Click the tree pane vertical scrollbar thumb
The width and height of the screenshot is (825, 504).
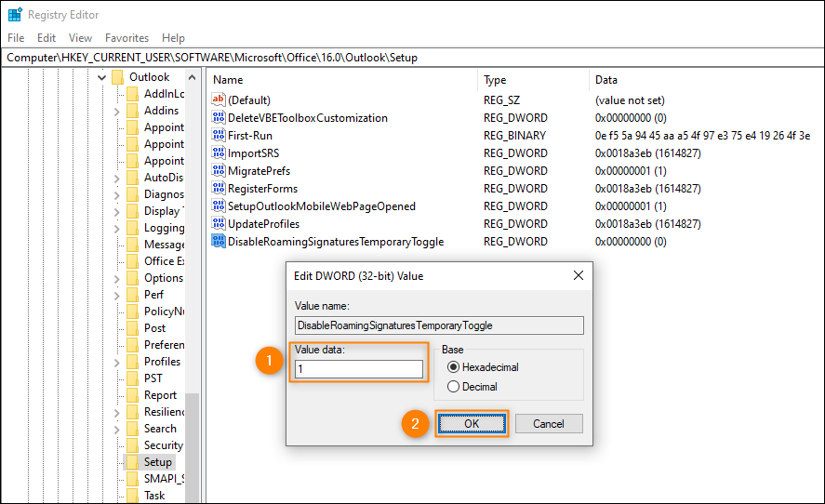(x=192, y=447)
